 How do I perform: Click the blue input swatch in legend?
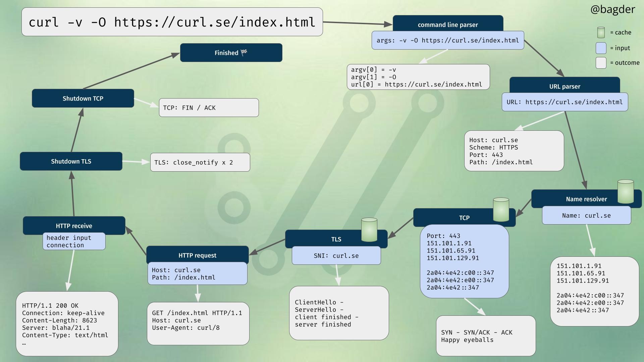coord(601,48)
